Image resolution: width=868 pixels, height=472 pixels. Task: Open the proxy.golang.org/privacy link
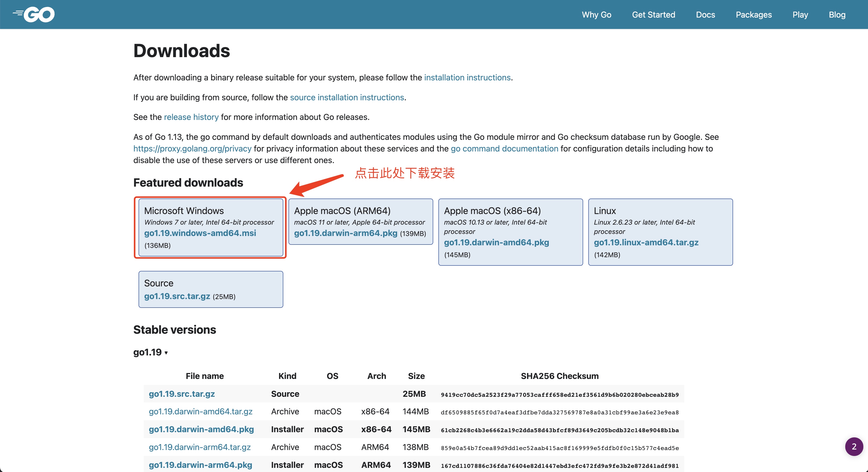pos(192,149)
